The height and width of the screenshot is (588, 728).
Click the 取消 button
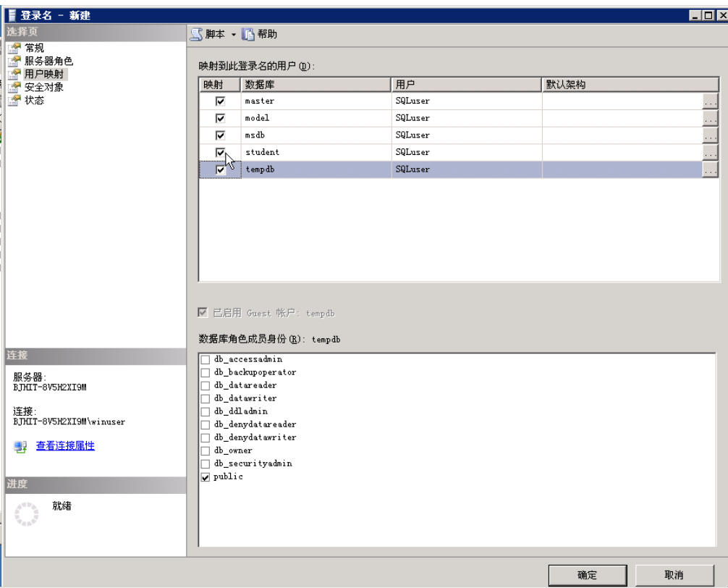674,575
